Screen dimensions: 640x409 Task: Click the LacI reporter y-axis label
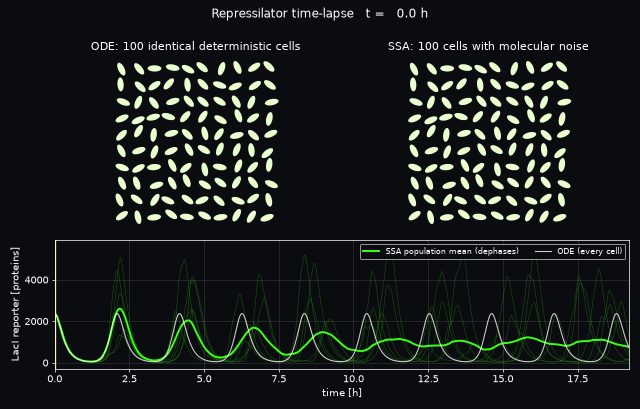click(16, 304)
